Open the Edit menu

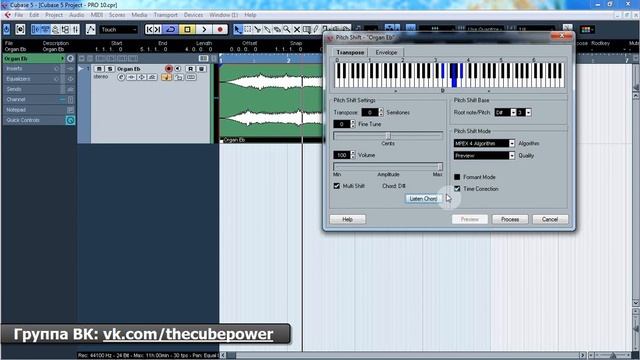[34, 15]
